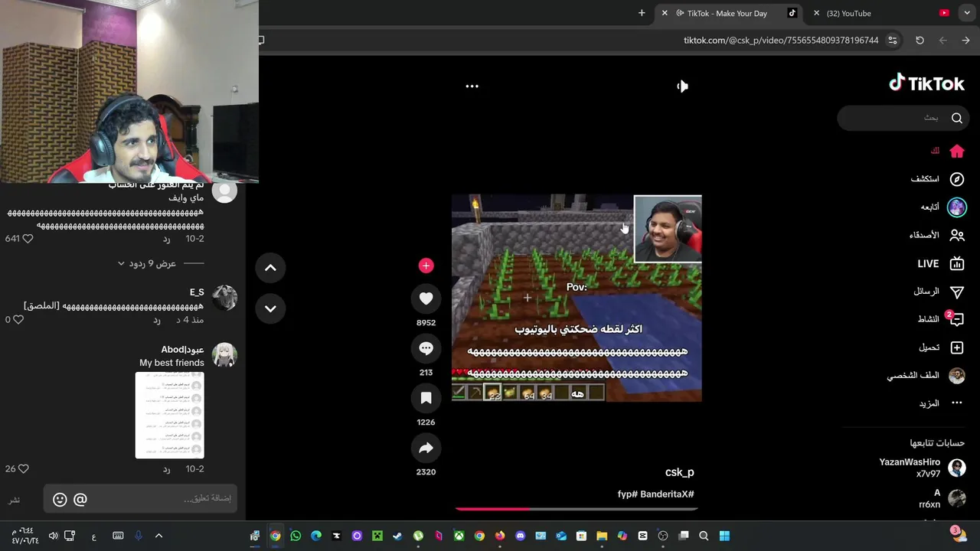Image resolution: width=980 pixels, height=551 pixels.
Task: Open the video options three-dots menu
Action: pos(472,86)
